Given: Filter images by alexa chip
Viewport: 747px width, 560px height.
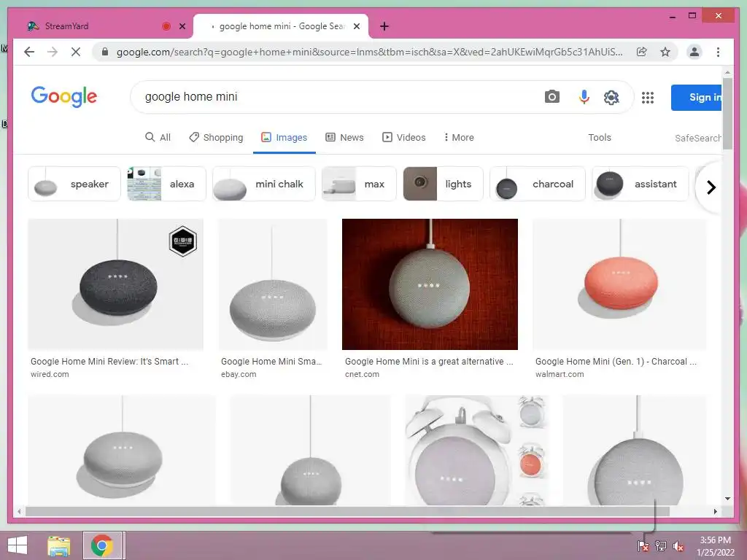Looking at the screenshot, I should (166, 184).
